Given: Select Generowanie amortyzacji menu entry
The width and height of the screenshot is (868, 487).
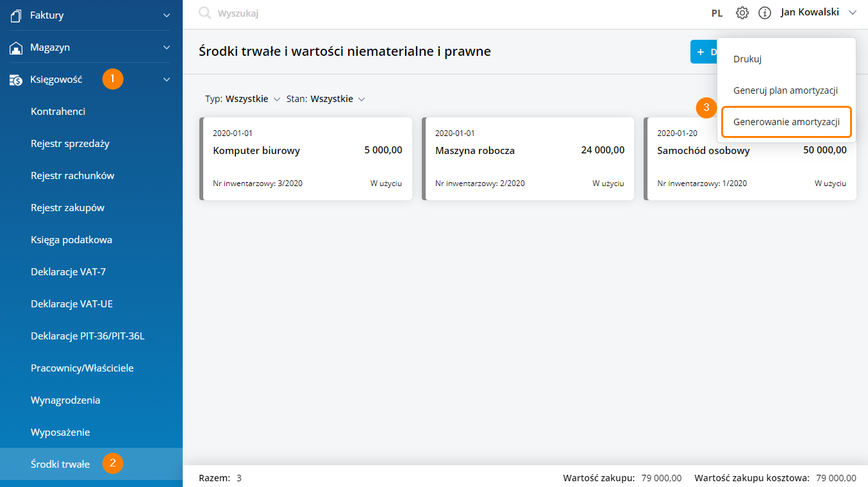Looking at the screenshot, I should (786, 122).
